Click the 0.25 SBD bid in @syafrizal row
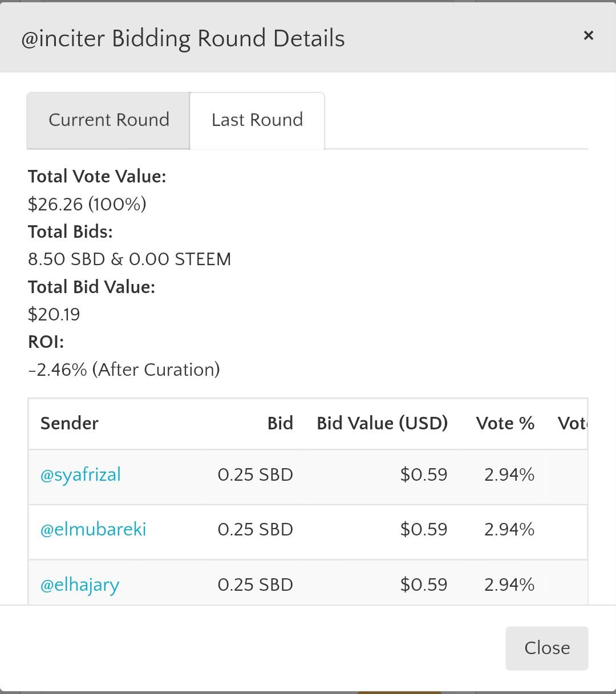This screenshot has width=616, height=694. tap(255, 474)
